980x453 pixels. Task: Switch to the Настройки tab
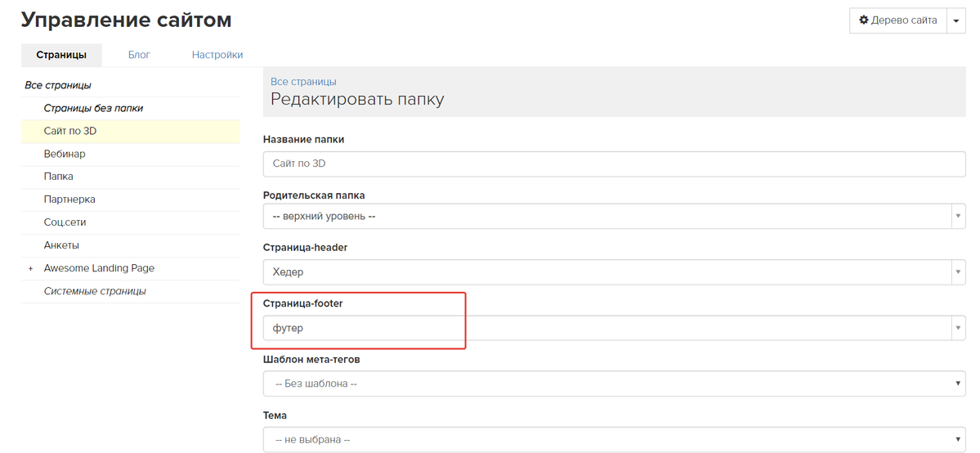[x=217, y=55]
